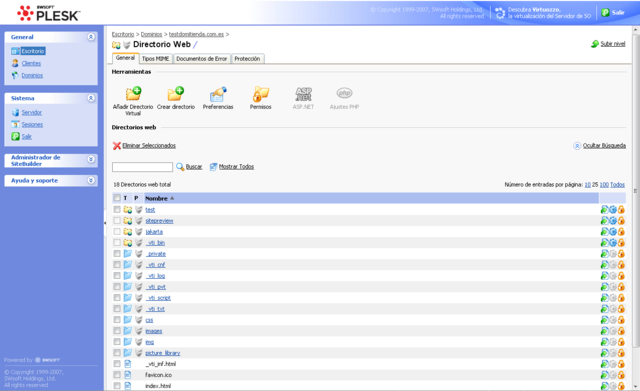Check the box for favicon.ico file
The height and width of the screenshot is (391, 640).
coord(117,375)
